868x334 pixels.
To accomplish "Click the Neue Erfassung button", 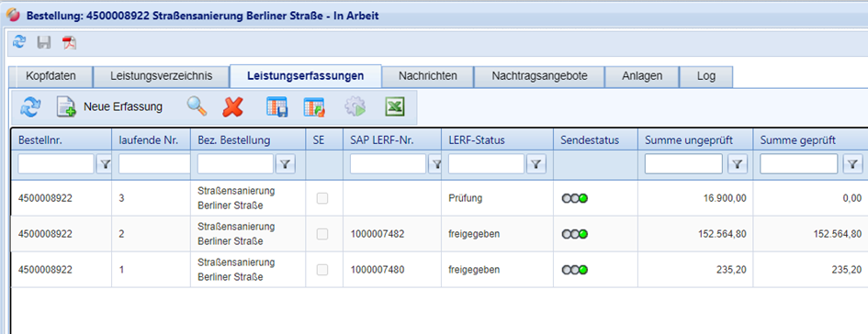I will pyautogui.click(x=109, y=106).
